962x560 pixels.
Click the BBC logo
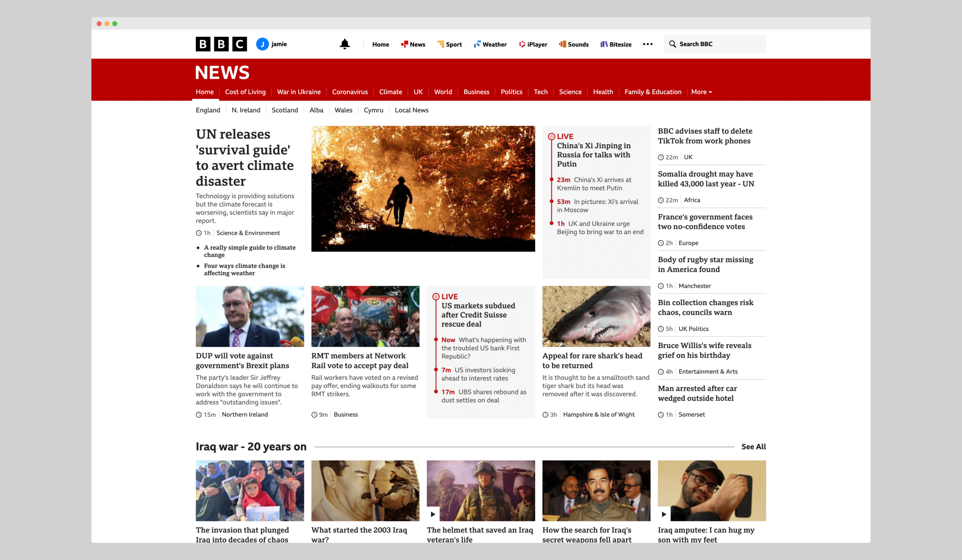(221, 44)
